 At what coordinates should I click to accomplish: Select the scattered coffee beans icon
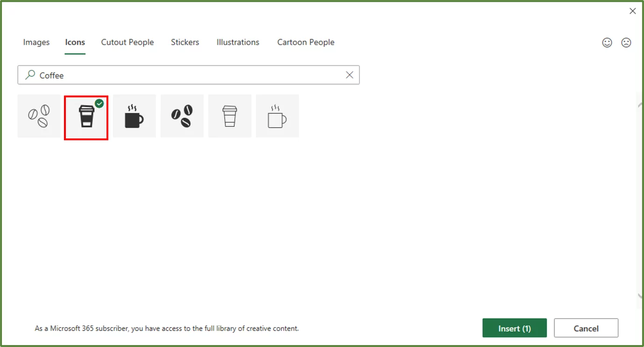182,116
